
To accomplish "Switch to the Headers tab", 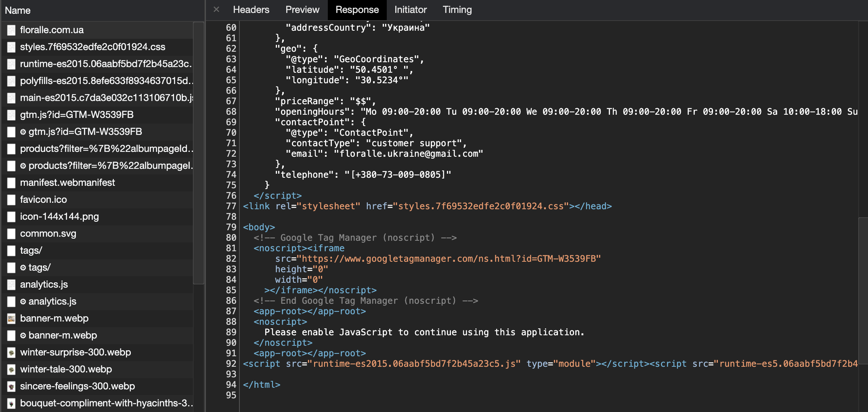I will [x=251, y=10].
